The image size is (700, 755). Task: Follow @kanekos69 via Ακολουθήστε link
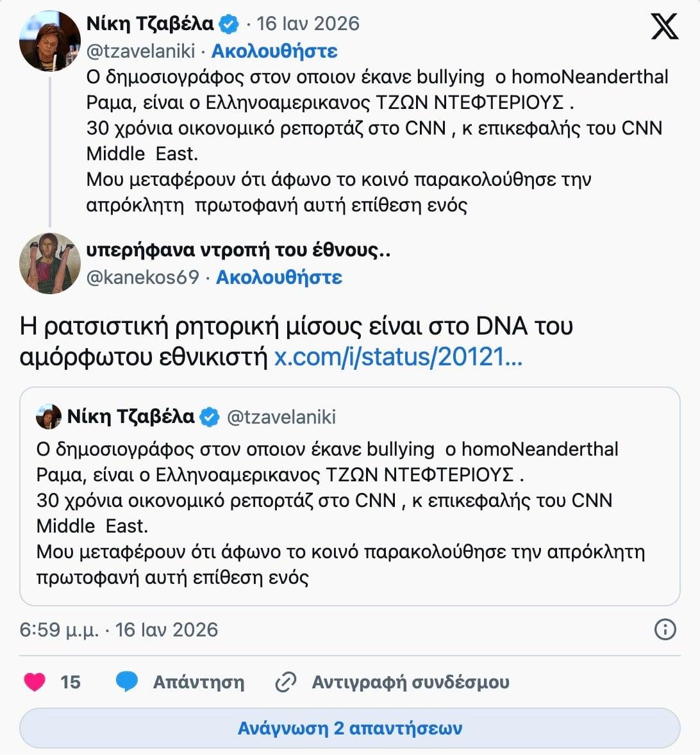point(279,278)
